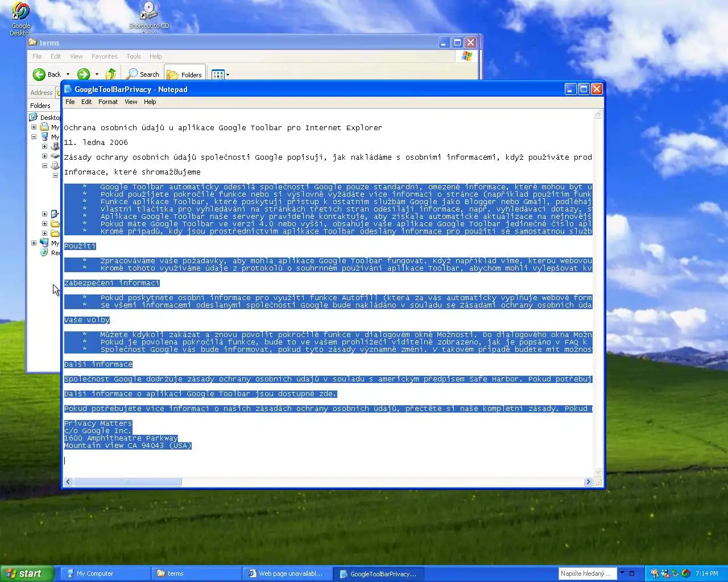
Task: Click the 7:14 PM clock
Action: 707,573
